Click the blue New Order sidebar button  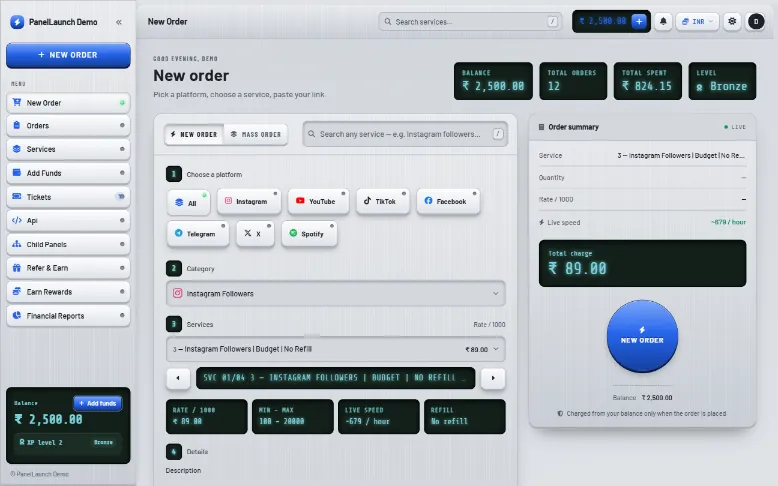[x=68, y=55]
